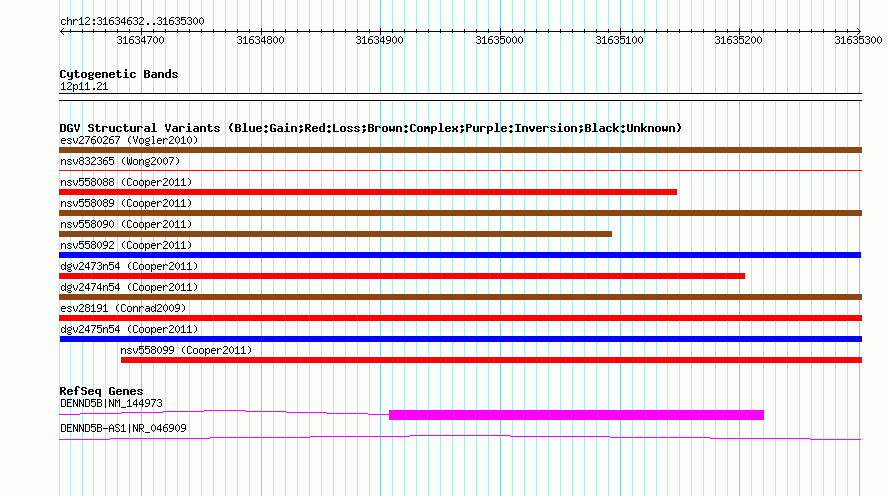This screenshot has height=496, width=890.
Task: Click nsv558089 (Cooper2011) label
Action: coord(126,203)
